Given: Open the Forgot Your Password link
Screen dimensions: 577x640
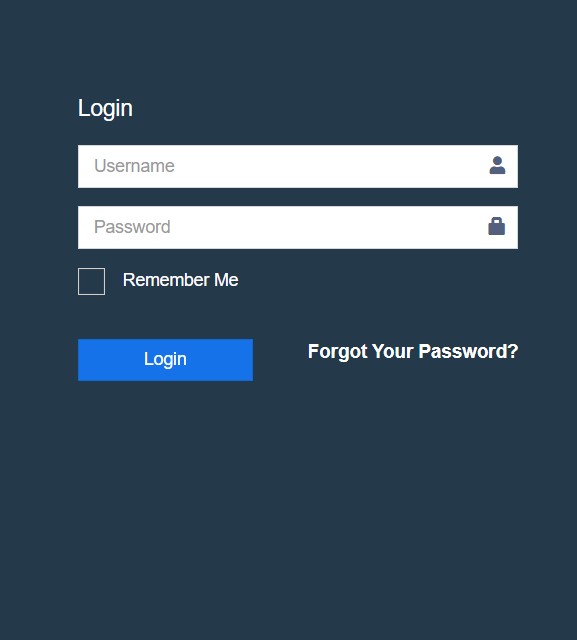Looking at the screenshot, I should pos(413,351).
